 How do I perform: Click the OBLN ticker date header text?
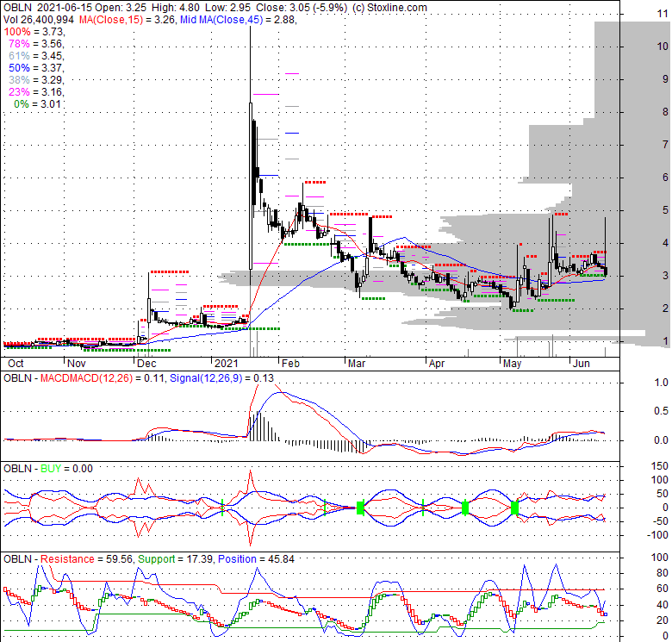tap(47, 8)
